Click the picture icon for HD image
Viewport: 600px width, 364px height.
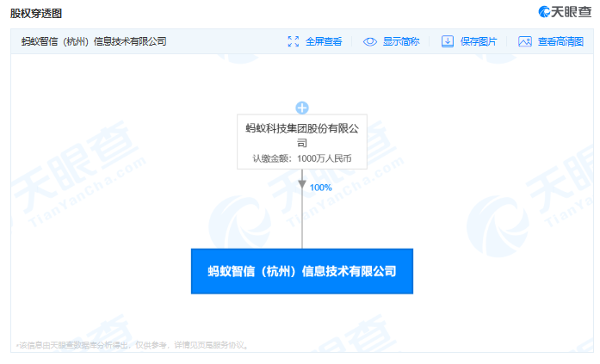point(524,41)
